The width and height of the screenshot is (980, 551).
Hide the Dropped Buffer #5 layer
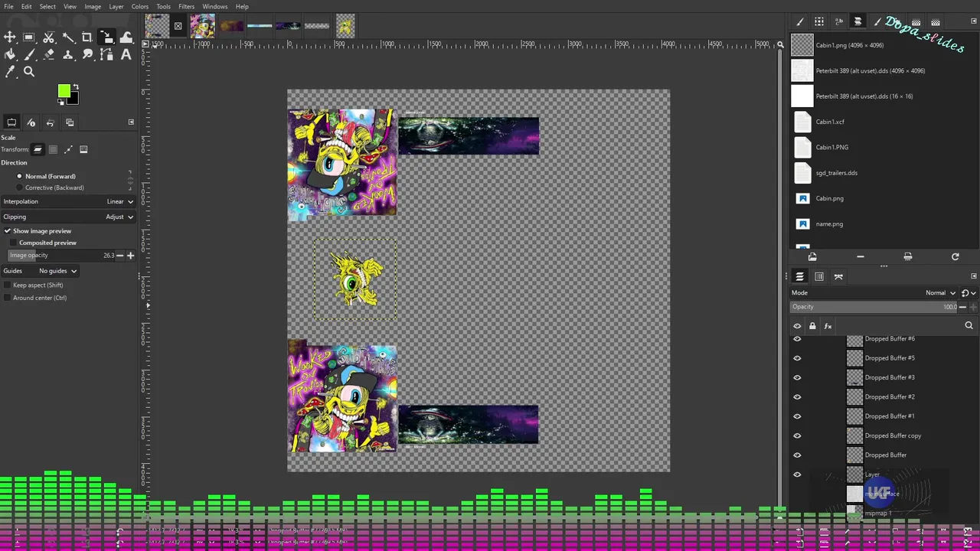(x=797, y=358)
